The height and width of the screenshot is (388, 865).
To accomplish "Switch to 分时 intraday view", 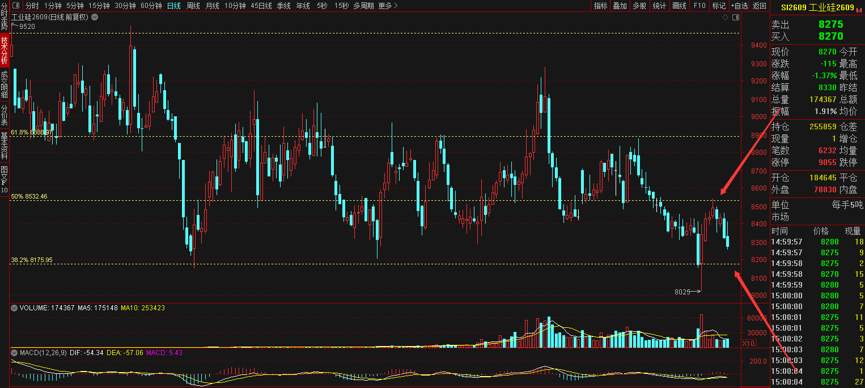I will [x=32, y=6].
